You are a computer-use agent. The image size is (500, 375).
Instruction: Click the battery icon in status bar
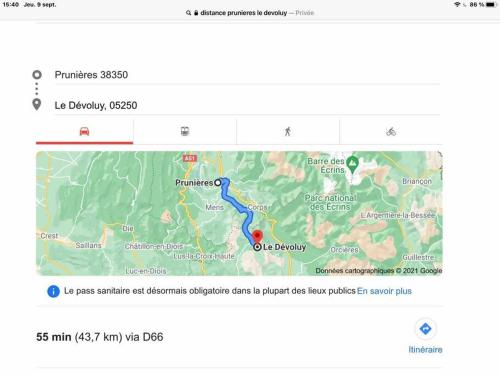[491, 5]
